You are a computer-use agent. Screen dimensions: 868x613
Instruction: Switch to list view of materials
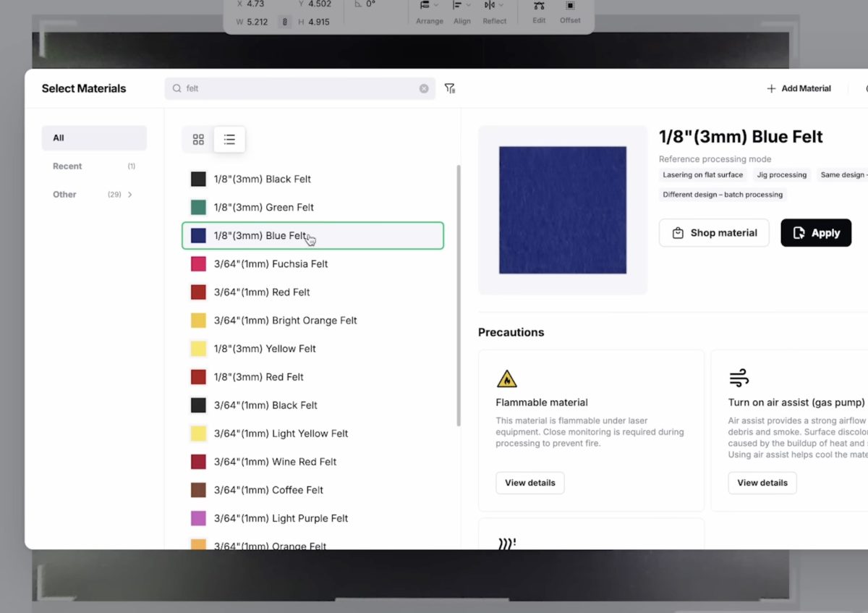229,140
